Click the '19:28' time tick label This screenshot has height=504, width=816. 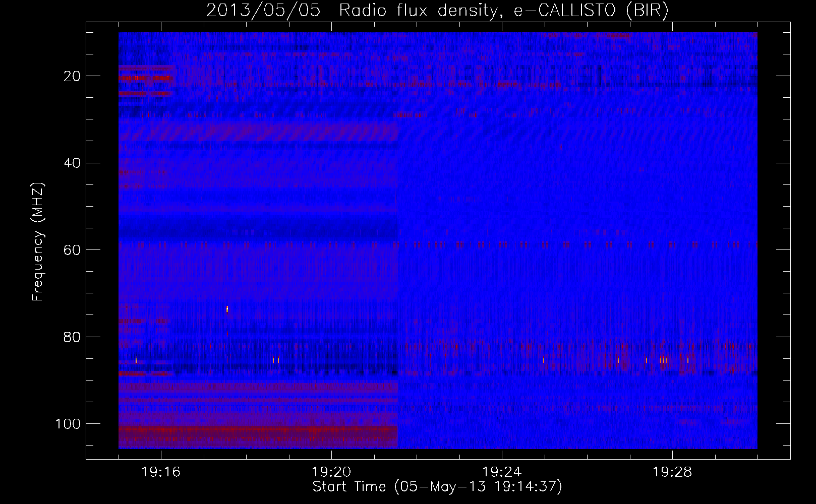point(672,472)
